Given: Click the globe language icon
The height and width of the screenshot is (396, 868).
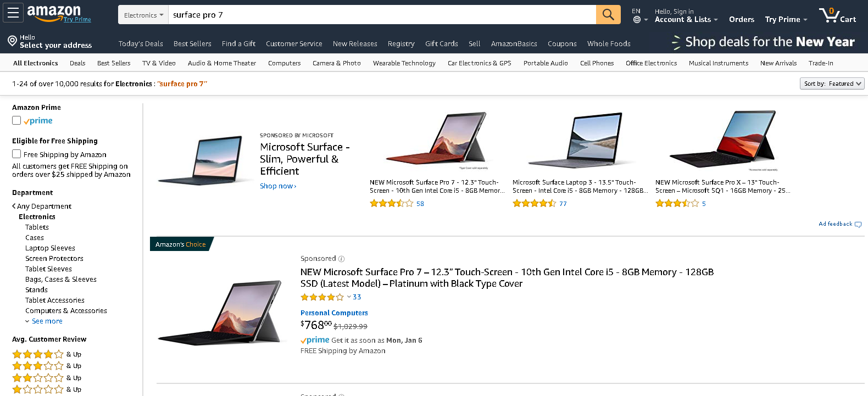Looking at the screenshot, I should pyautogui.click(x=637, y=20).
